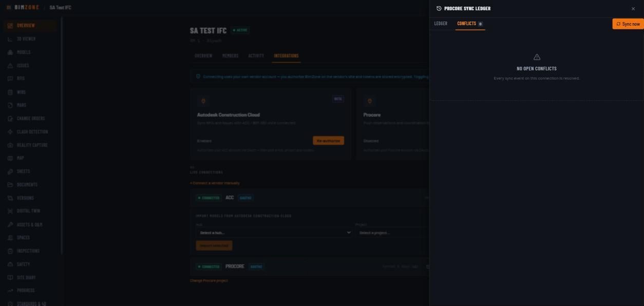Screen dimensions: 644x306
Task: Click the PROCORE connection row label
Action: [x=235, y=266]
